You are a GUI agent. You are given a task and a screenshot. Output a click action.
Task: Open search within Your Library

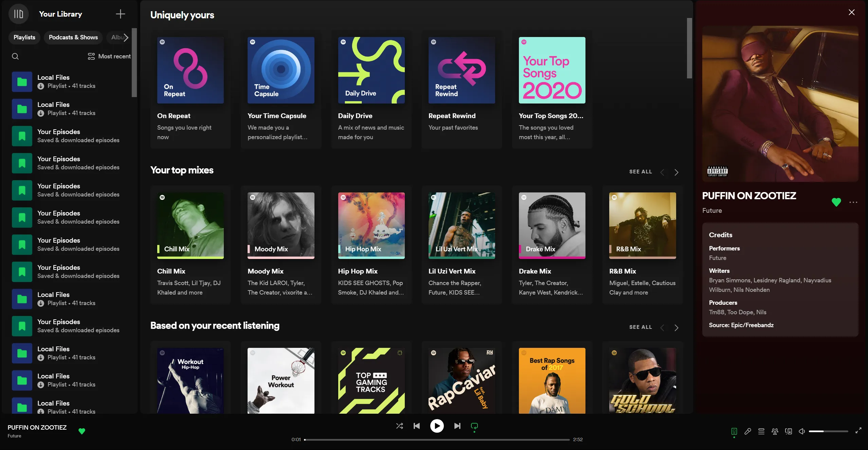15,56
